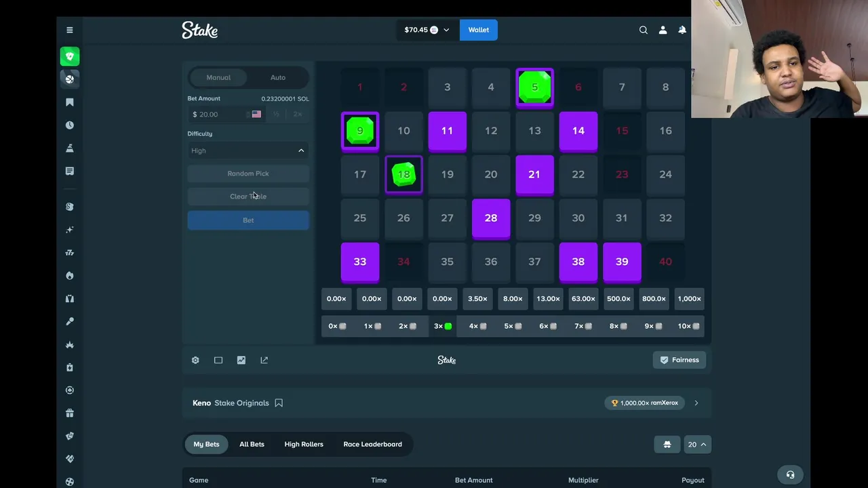Halve the bet with ½ button
The height and width of the screenshot is (488, 868).
[277, 115]
